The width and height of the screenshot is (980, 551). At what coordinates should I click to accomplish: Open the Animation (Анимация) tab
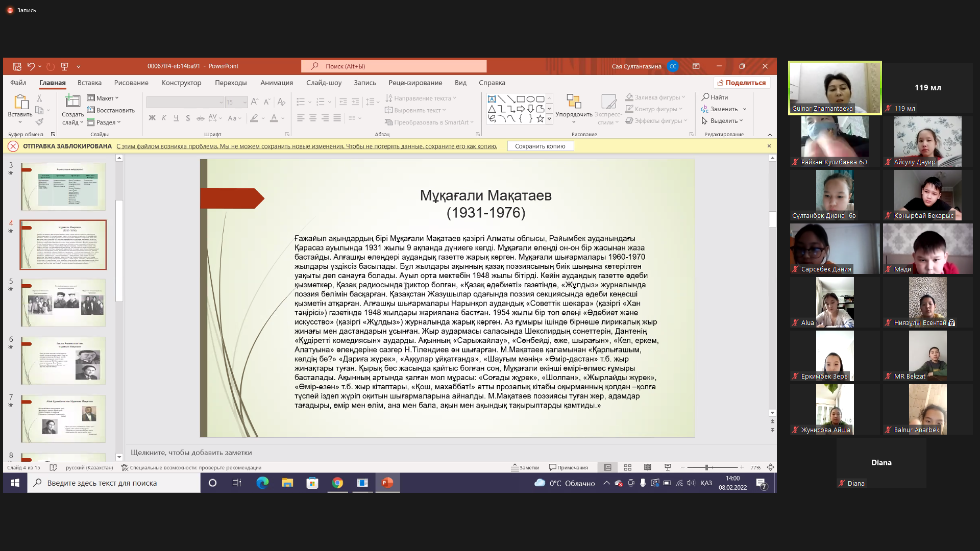[x=276, y=83]
